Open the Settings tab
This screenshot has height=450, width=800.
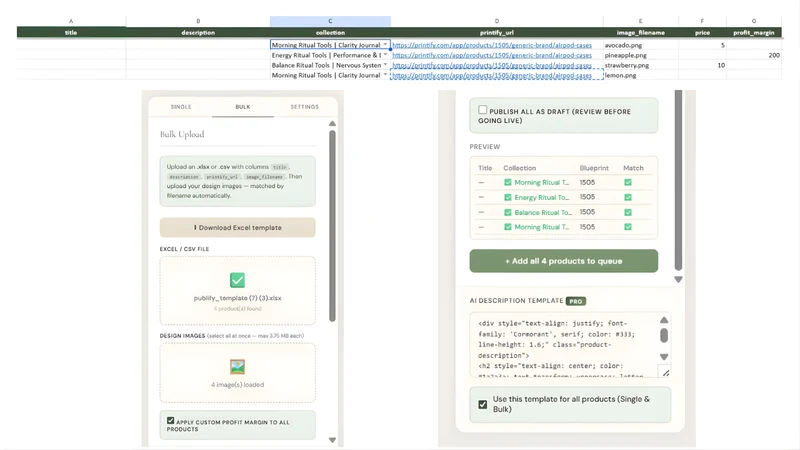coord(305,107)
